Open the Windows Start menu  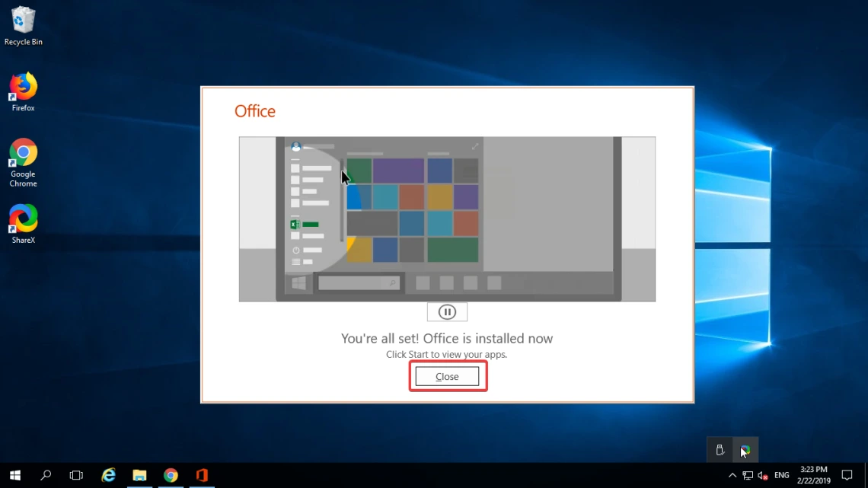pyautogui.click(x=15, y=475)
